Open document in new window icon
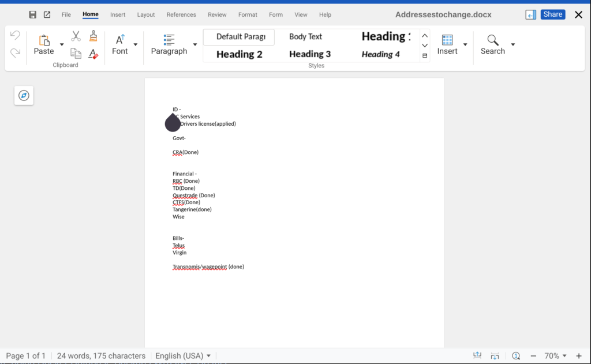This screenshot has height=364, width=591. tap(47, 14)
